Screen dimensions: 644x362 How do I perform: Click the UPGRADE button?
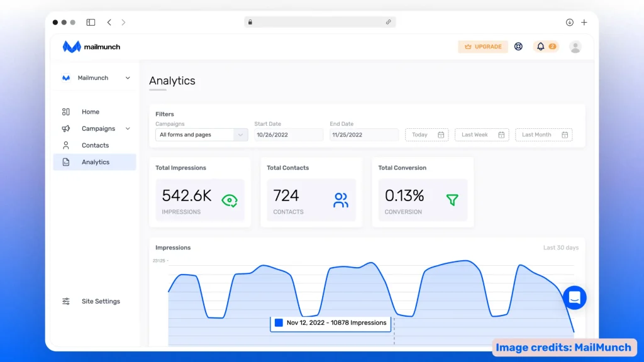(482, 47)
